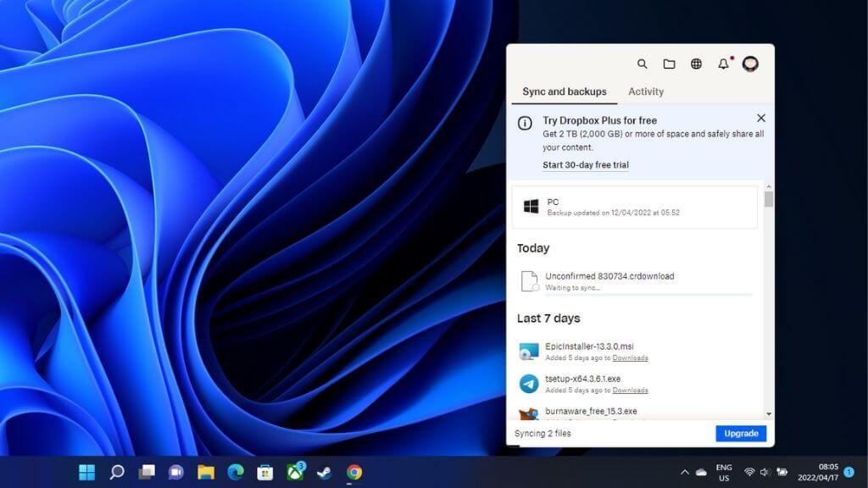Select Unconfirmed 830734.crdownload file row
The height and width of the screenshot is (488, 868).
(x=635, y=281)
